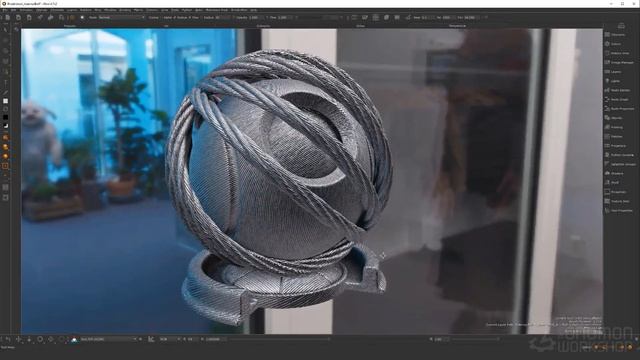This screenshot has height=360, width=640.
Task: Click the crosshair move icon in bottom-left toolbar
Action: click(x=19, y=339)
